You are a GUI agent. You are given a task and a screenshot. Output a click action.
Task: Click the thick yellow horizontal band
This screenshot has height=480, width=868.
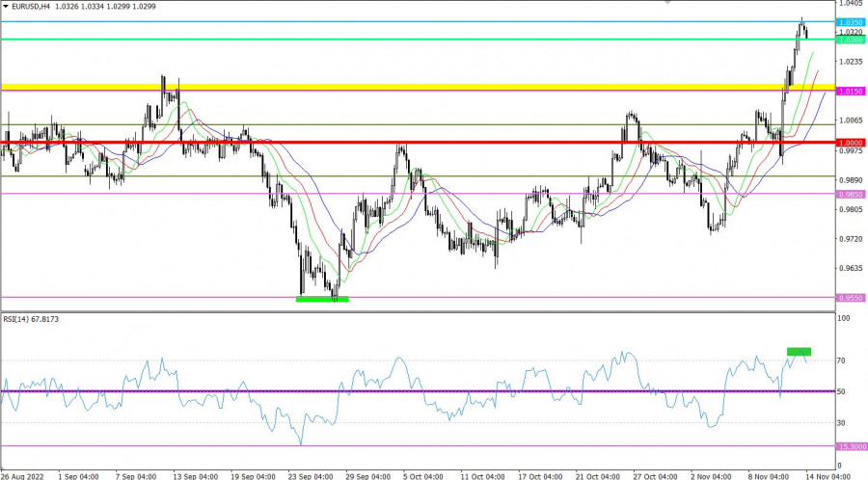coord(386,88)
